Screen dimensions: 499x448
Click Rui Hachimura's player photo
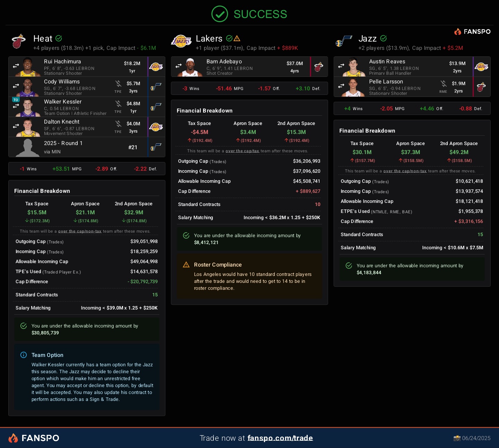pos(27,67)
